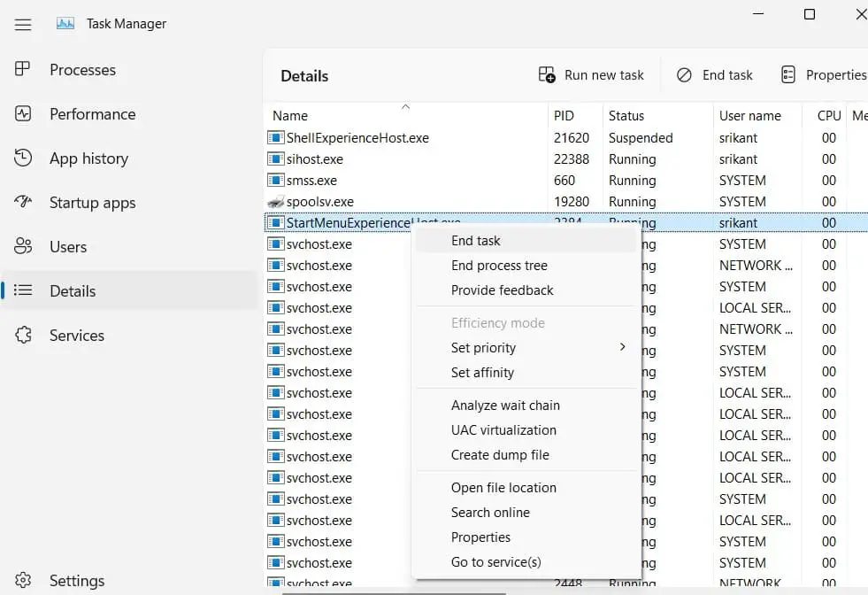Screen dimensions: 868x595
Task: Select Go to service(s) option
Action: pos(495,562)
